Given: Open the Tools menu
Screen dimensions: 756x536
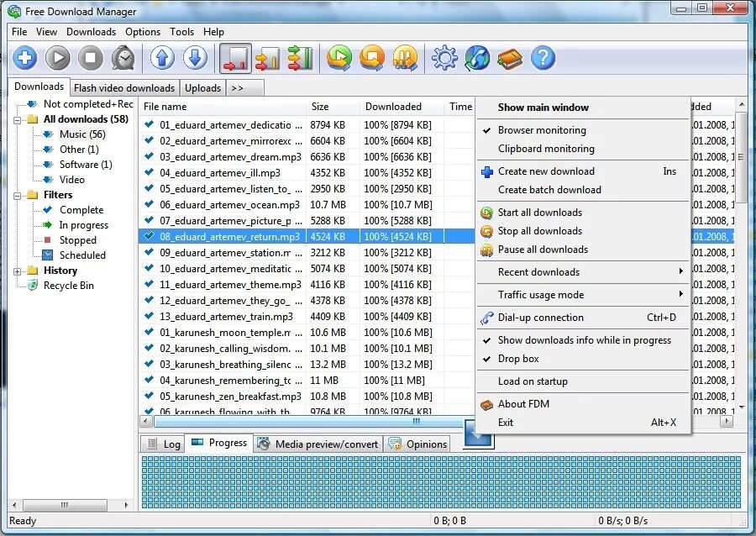Looking at the screenshot, I should (x=181, y=32).
